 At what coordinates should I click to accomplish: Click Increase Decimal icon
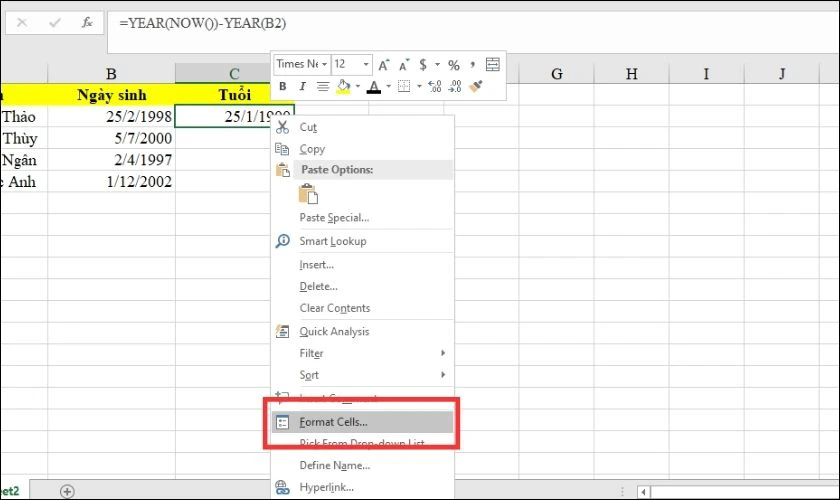434,86
